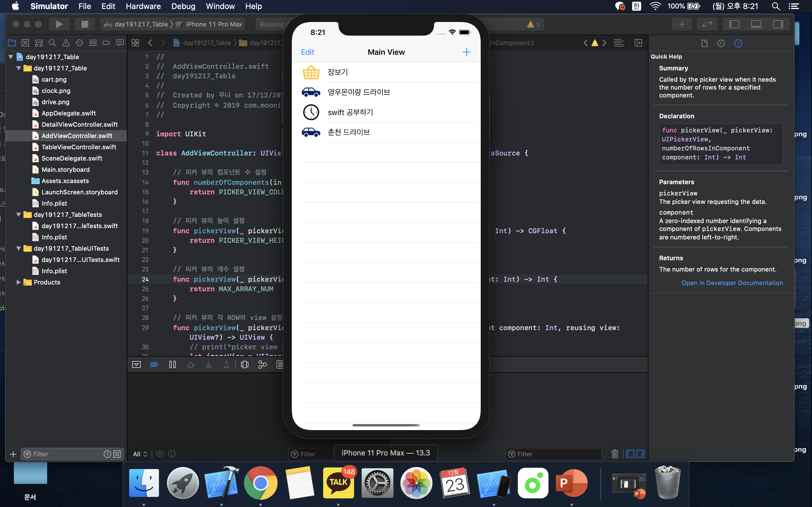Click Open in Developer Documentation link
The image size is (812, 507).
click(x=732, y=283)
